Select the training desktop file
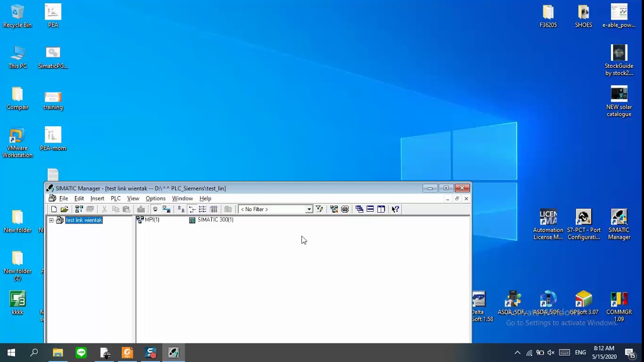Screen dimensions: 644x362 tap(53, 100)
